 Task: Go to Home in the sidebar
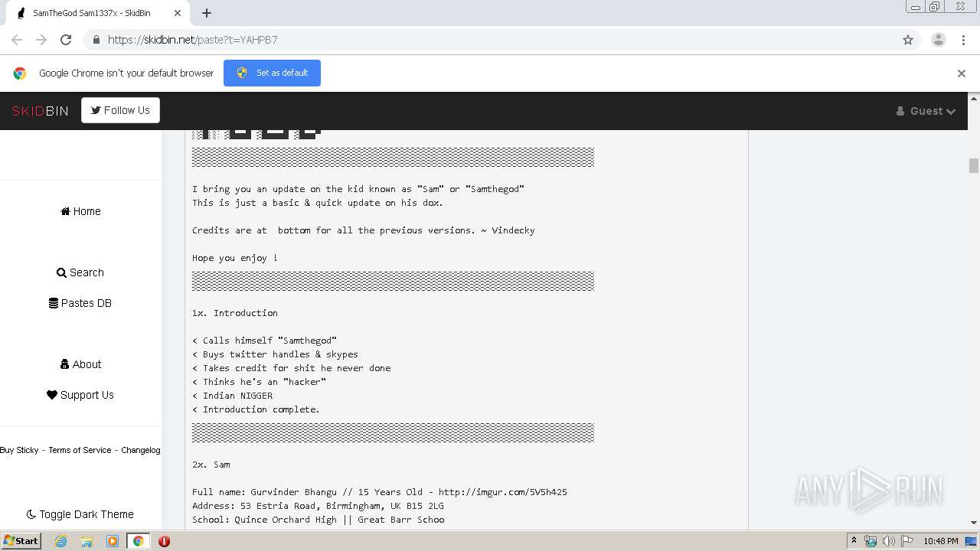point(80,211)
